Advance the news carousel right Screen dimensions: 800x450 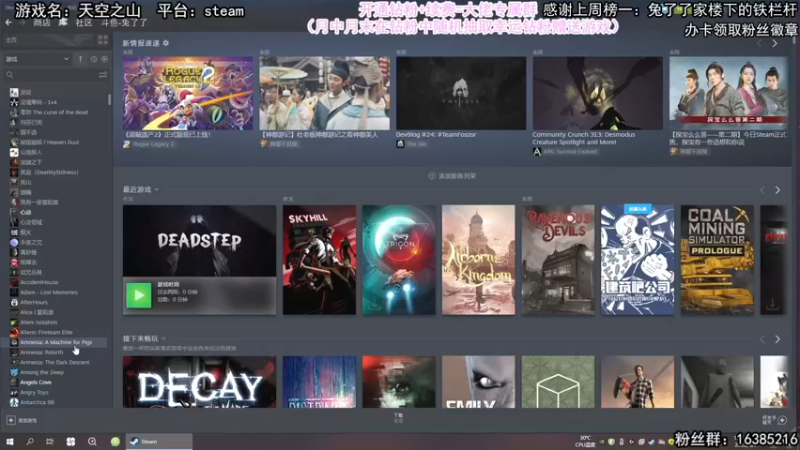[774, 44]
